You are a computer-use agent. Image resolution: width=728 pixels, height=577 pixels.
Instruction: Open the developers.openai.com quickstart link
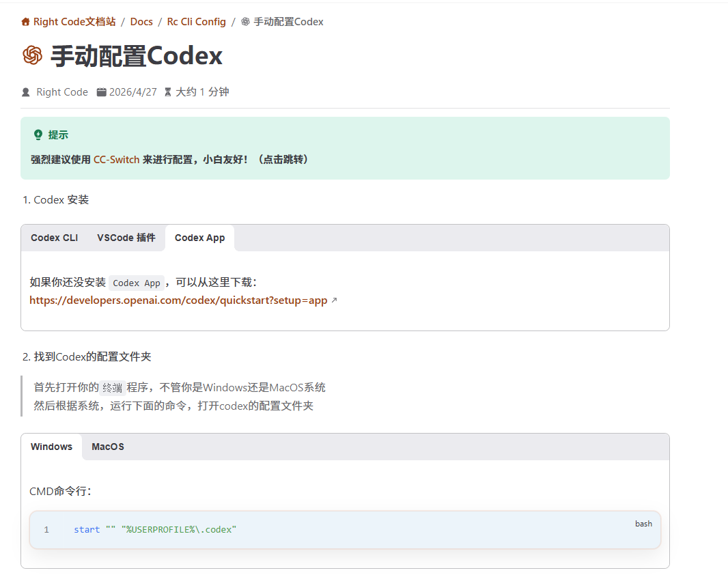tap(178, 300)
